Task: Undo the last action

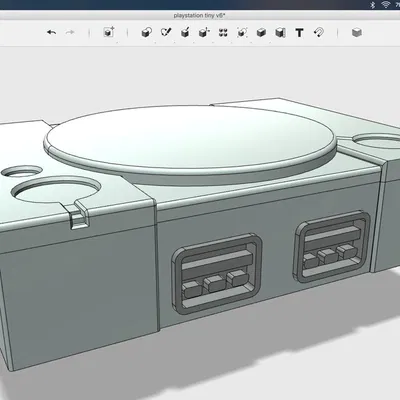Action: pos(51,32)
